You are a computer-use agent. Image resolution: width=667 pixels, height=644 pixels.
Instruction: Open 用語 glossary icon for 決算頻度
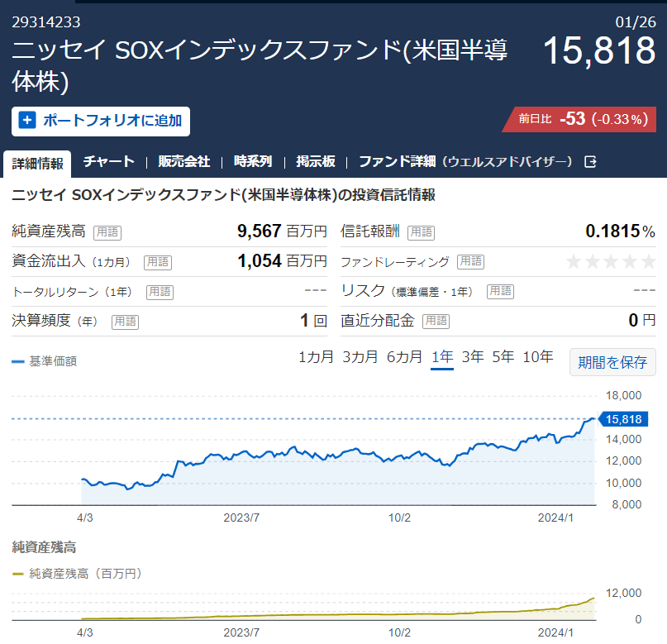coord(126,322)
